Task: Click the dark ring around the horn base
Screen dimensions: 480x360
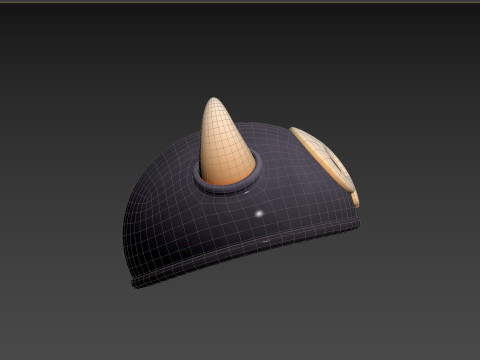Action: 227,189
